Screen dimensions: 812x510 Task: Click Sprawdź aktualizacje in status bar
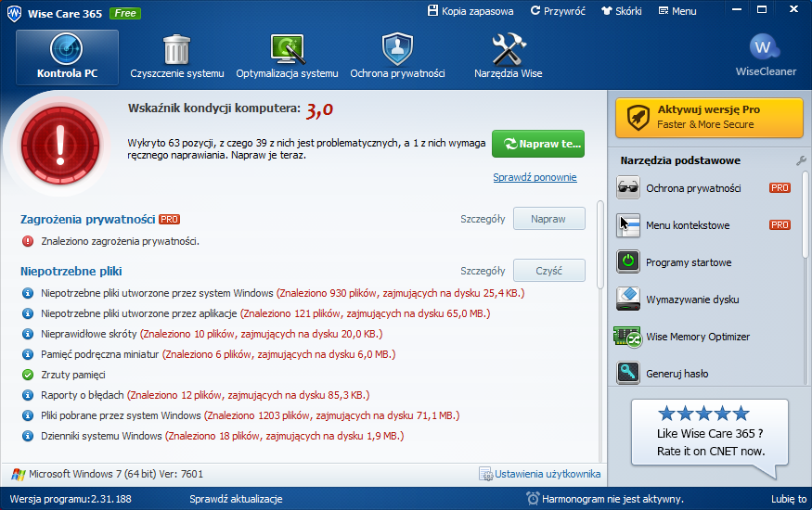click(x=236, y=499)
